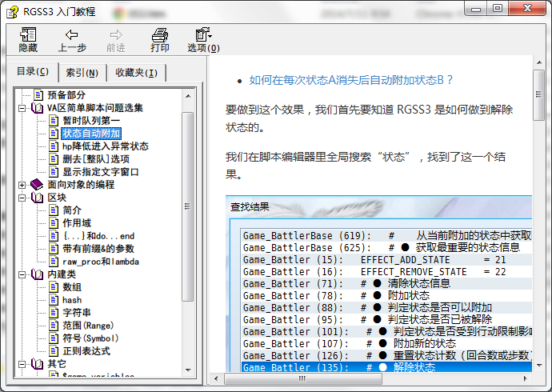Screen dimensions: 552x392
Task: Click page icon beside raw_proc和lambda
Action: click(54, 262)
